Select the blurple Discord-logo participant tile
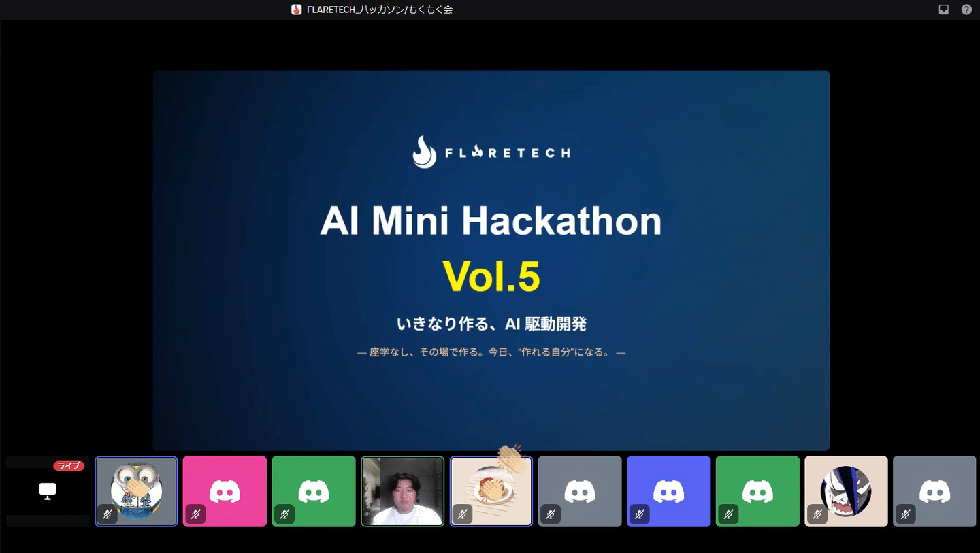This screenshot has width=980, height=553. 668,491
